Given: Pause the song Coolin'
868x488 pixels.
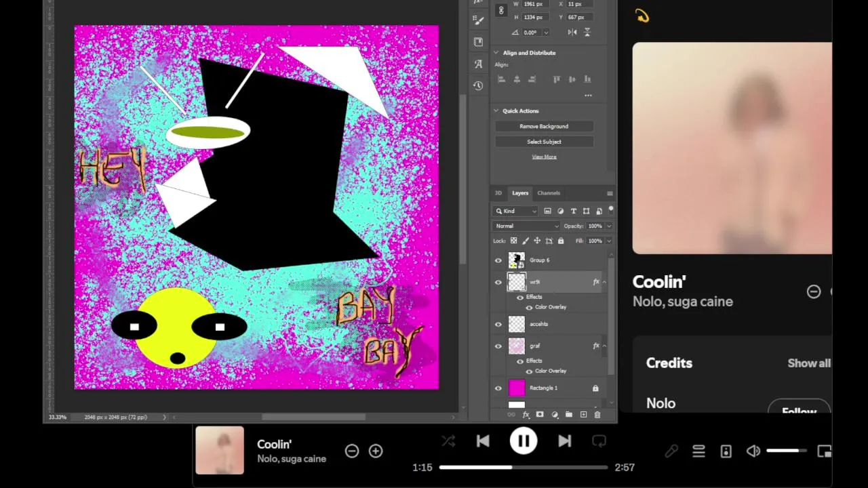Looking at the screenshot, I should (524, 441).
